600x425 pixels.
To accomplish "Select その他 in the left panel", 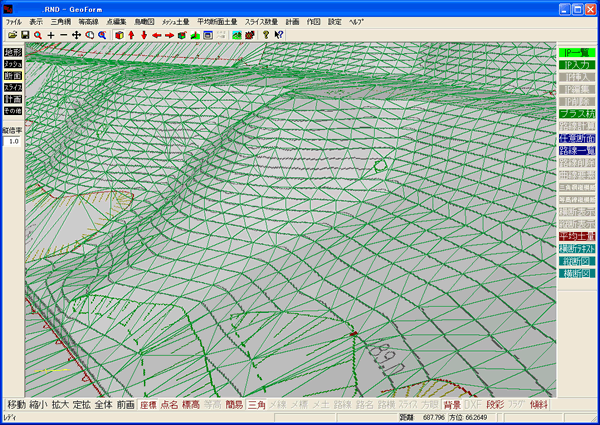I will click(13, 111).
